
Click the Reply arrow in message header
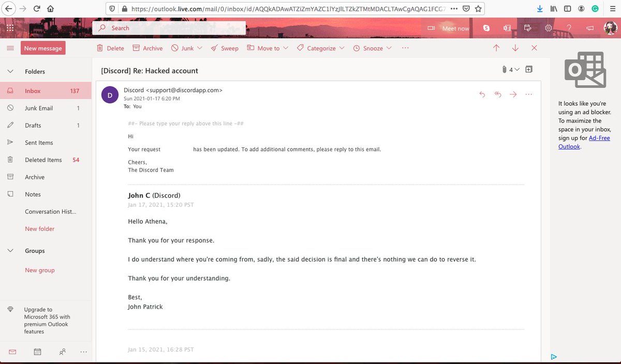482,94
